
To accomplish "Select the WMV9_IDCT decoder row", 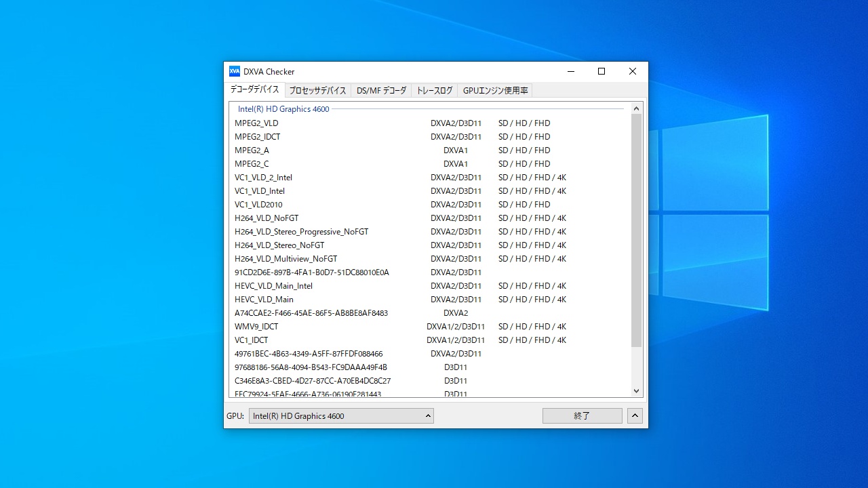I will coord(429,327).
